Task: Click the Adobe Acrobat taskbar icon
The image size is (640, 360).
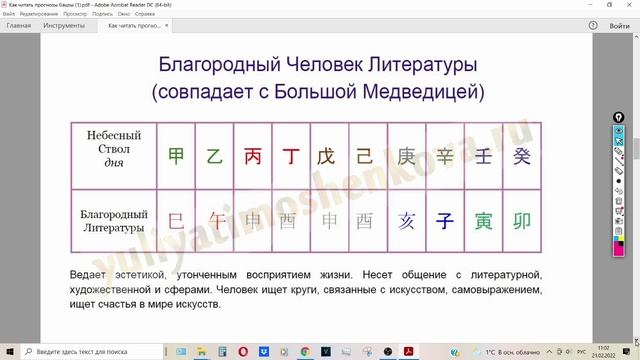Action: point(409,351)
